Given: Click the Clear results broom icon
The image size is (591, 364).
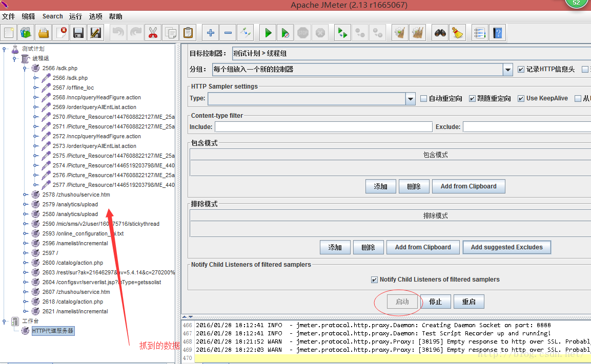Looking at the screenshot, I should click(400, 33).
